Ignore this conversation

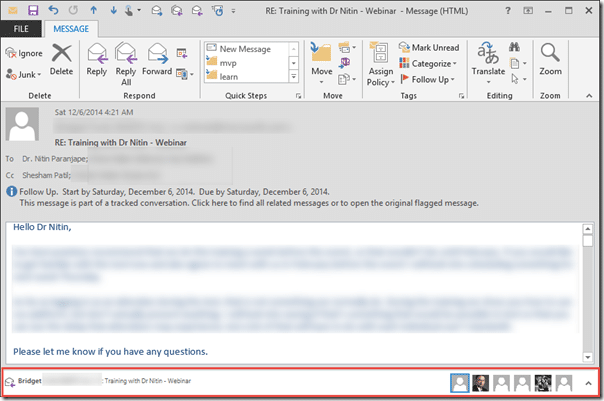[x=24, y=52]
